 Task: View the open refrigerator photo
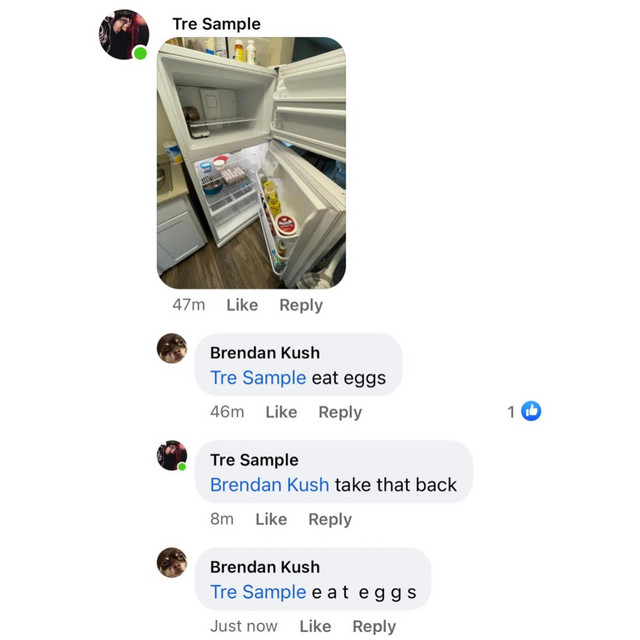(251, 163)
